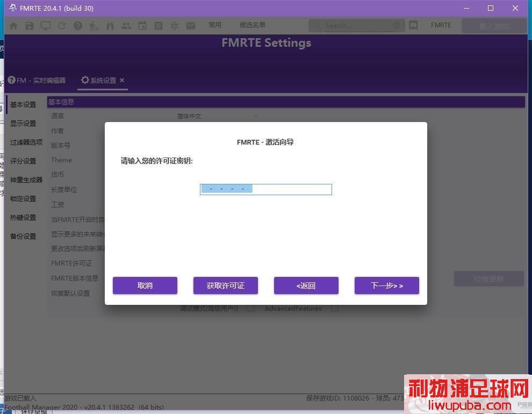Click the FMRTE许可证 setting label
532x414 pixels.
click(x=71, y=263)
